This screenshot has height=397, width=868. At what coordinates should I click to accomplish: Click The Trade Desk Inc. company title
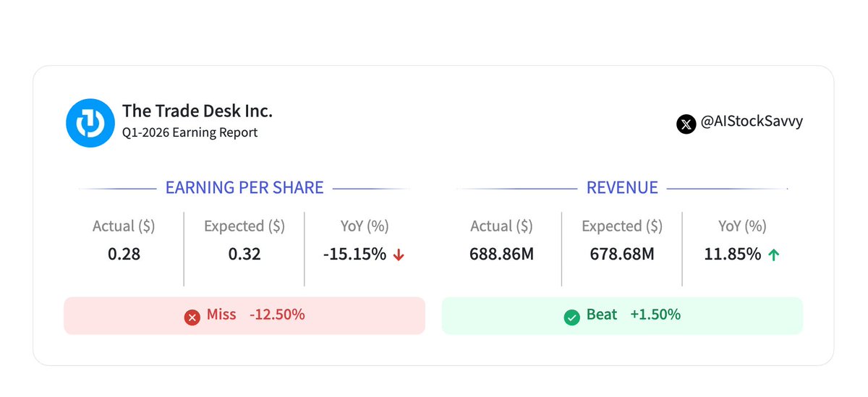pyautogui.click(x=197, y=111)
